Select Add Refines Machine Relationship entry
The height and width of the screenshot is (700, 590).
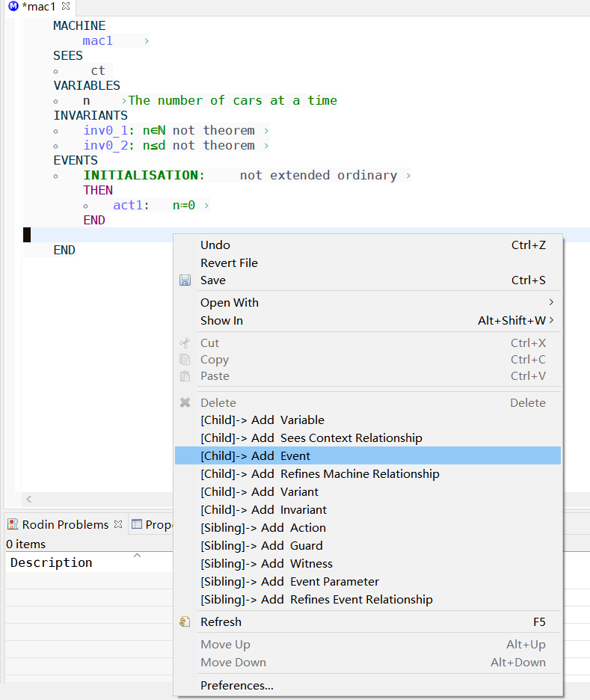pos(368,473)
